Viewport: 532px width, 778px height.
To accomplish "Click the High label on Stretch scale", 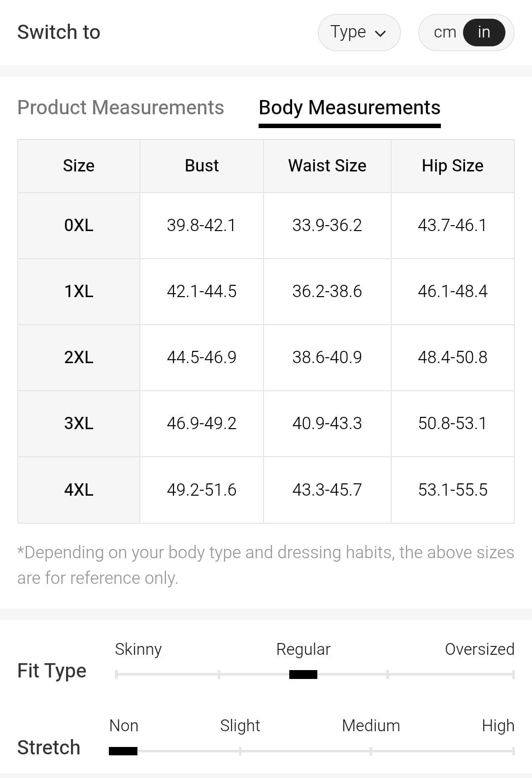I will pyautogui.click(x=498, y=725).
